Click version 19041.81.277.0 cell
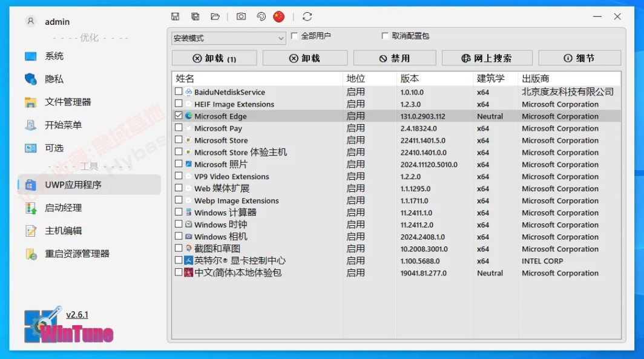 (424, 273)
